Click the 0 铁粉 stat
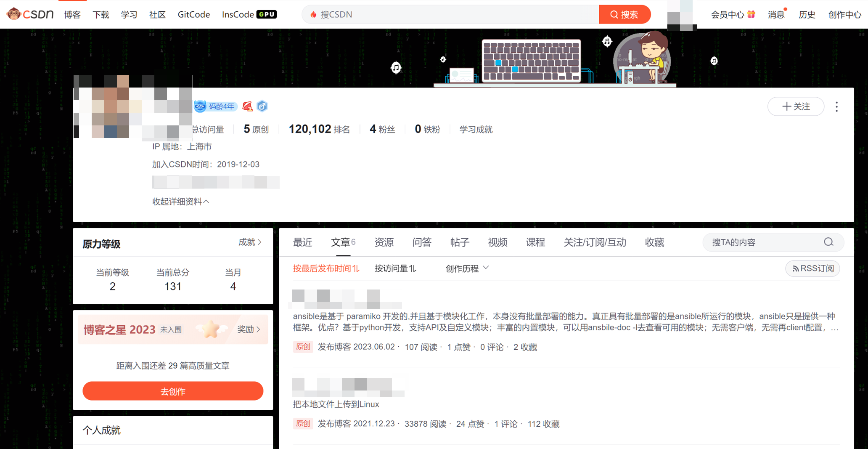 point(427,129)
